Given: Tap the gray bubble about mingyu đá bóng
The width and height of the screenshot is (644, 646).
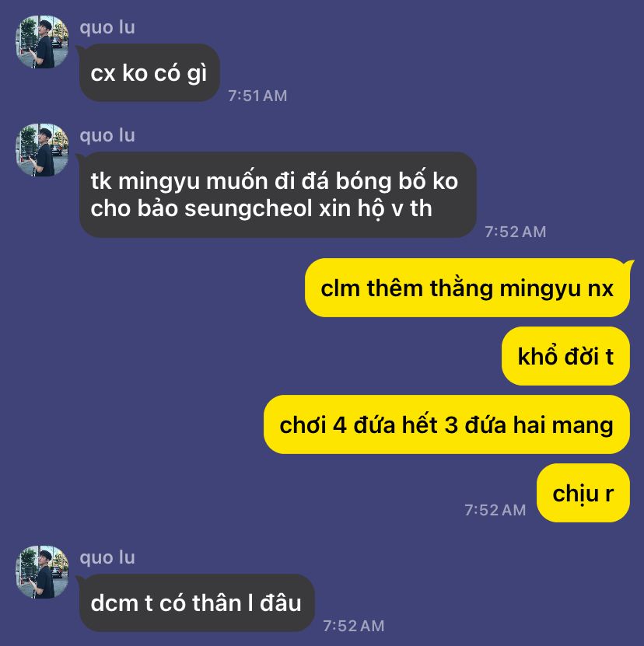Looking at the screenshot, I should [278, 194].
